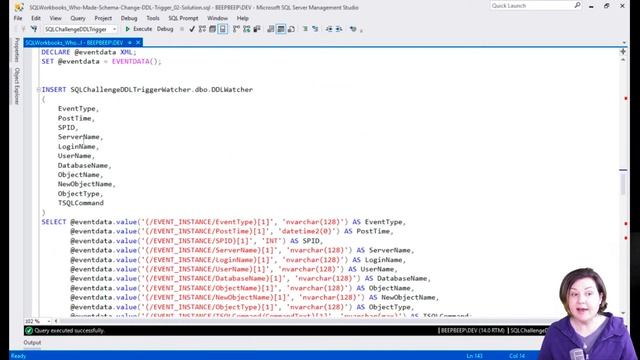The height and width of the screenshot is (360, 640).
Task: Toggle Include Client Statistics
Action: (x=257, y=29)
